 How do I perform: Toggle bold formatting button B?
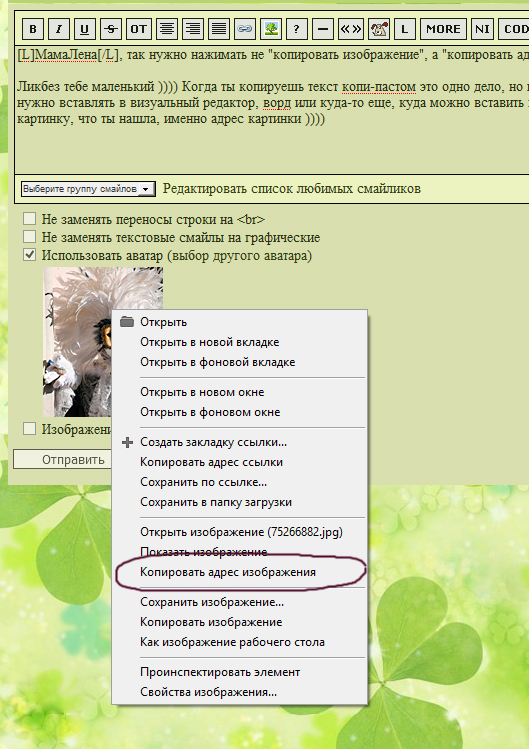pyautogui.click(x=33, y=29)
